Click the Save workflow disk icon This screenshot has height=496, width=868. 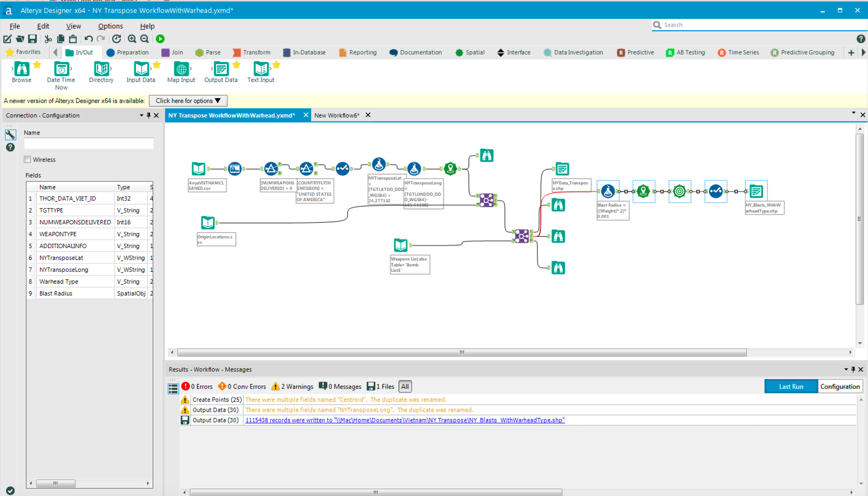pyautogui.click(x=33, y=39)
